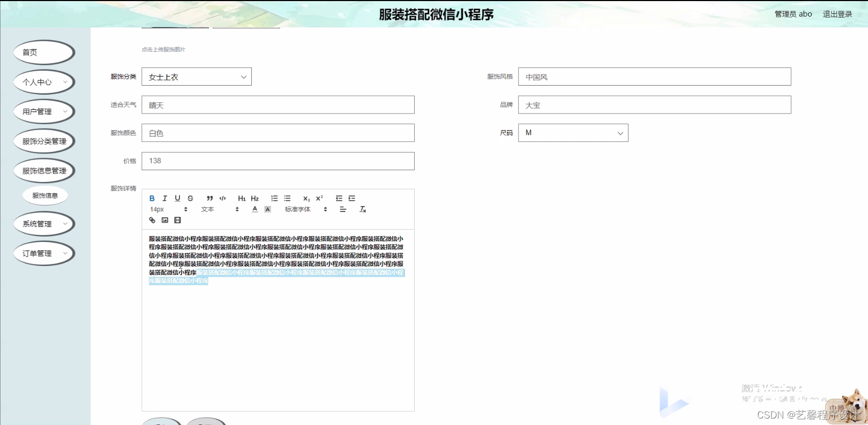Click the 点击上传服饰图片 hint text
This screenshot has height=425, width=868.
pyautogui.click(x=163, y=49)
